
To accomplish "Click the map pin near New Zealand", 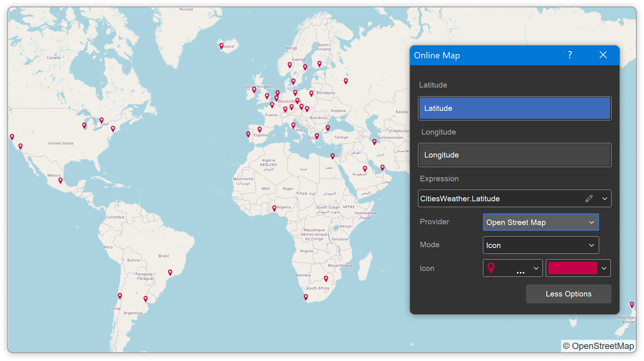I will 632,304.
